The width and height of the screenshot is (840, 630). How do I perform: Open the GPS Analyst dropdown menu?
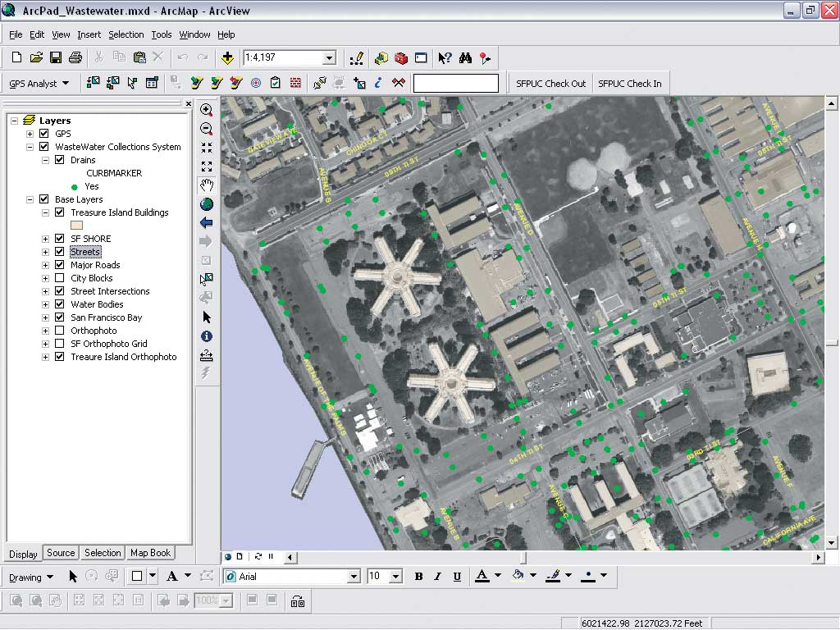click(x=39, y=83)
